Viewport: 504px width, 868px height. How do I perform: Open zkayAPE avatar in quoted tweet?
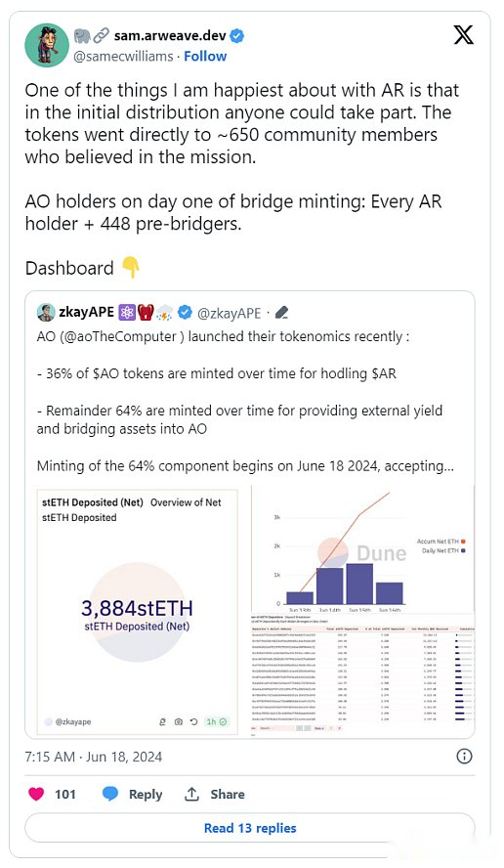[46, 313]
